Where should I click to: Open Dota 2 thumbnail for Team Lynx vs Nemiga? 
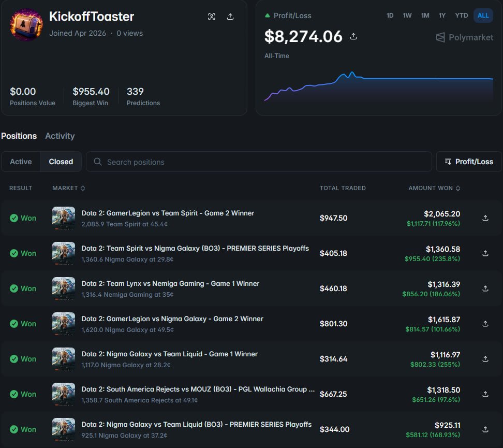(x=64, y=288)
